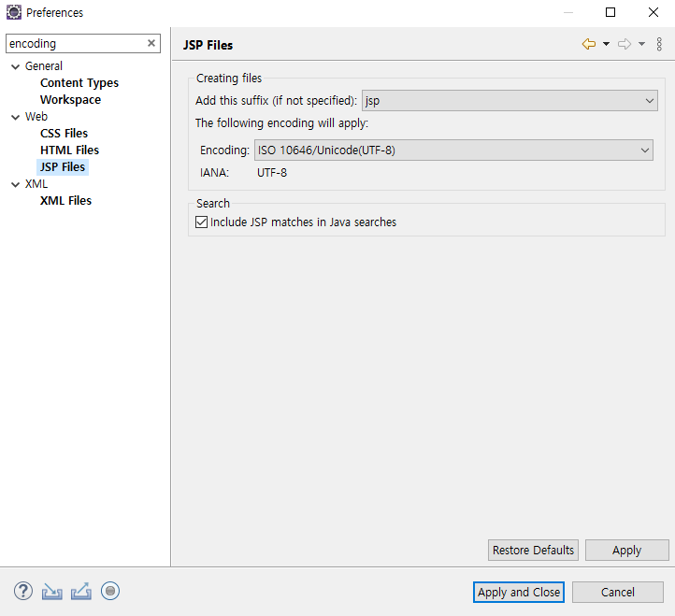
Task: Open XML Files preference page
Action: click(65, 201)
